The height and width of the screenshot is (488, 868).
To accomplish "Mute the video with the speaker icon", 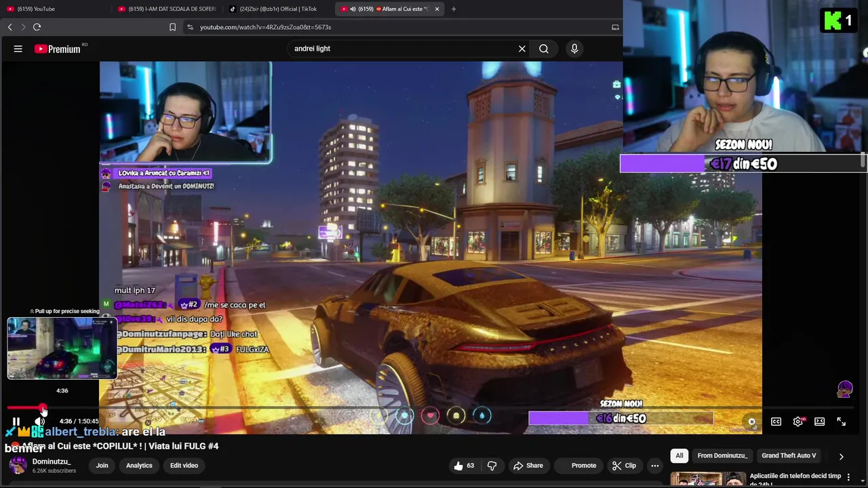I will point(39,422).
